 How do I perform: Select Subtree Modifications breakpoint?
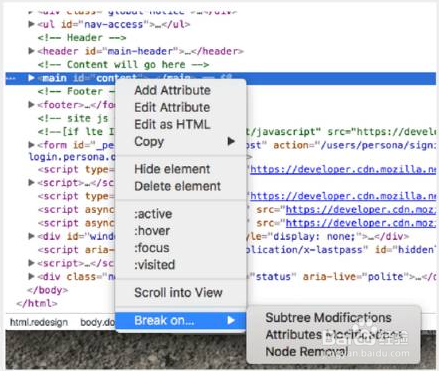(x=328, y=318)
